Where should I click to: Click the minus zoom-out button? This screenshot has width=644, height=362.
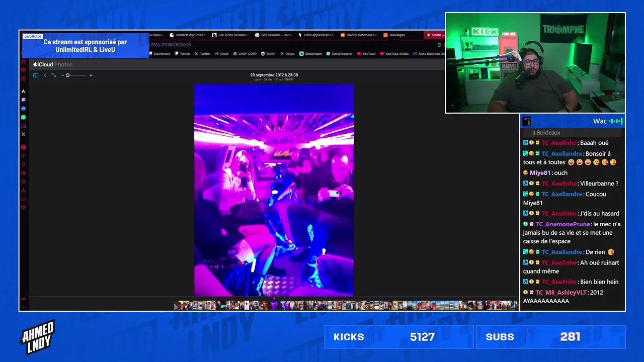(x=62, y=75)
